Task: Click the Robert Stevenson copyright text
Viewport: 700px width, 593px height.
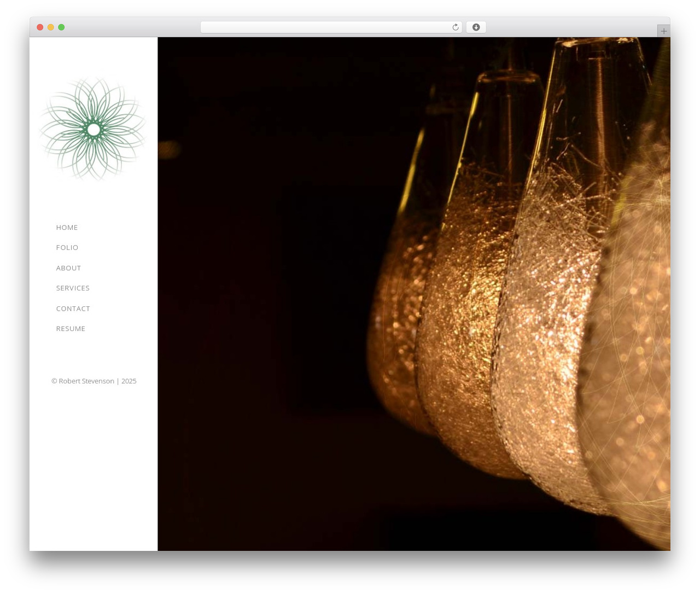Action: [94, 381]
